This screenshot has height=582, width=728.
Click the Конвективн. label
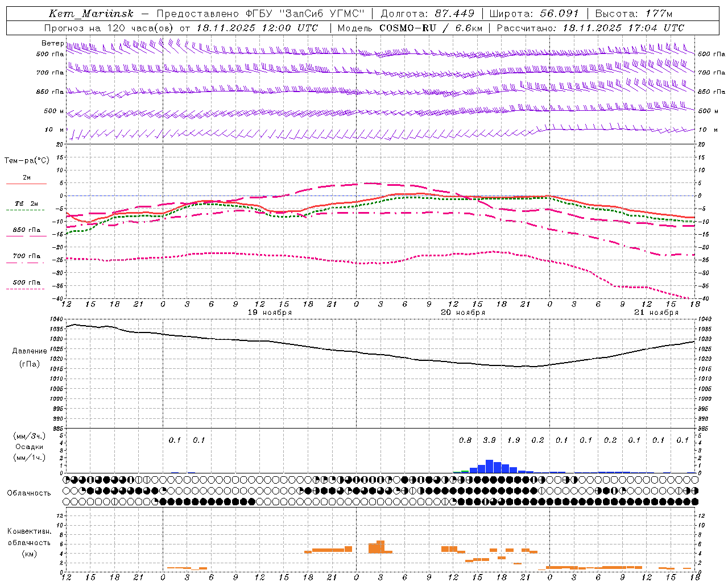point(29,531)
